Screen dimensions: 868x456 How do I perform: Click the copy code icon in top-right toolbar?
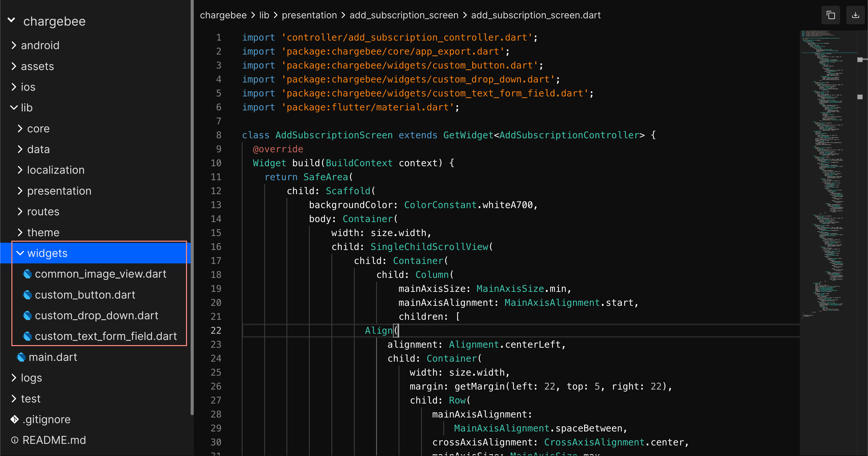click(831, 15)
